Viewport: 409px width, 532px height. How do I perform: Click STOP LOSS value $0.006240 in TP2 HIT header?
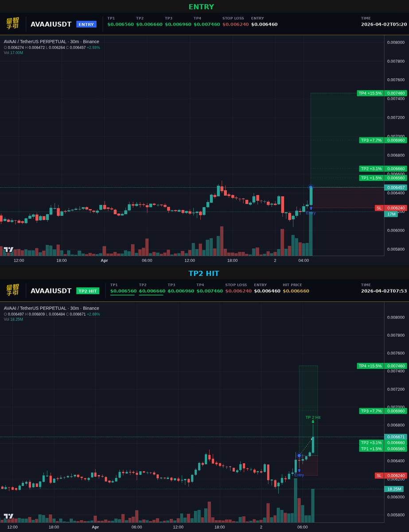[238, 291]
